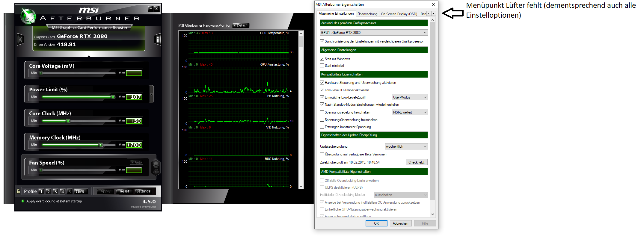Click the Memory Clock value field +700

point(134,145)
